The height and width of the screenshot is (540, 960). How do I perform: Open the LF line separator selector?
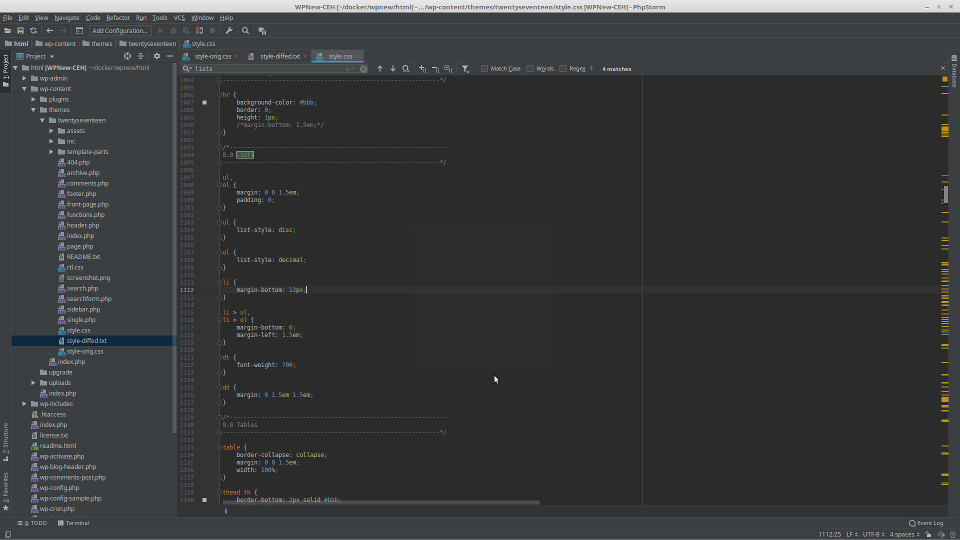851,534
